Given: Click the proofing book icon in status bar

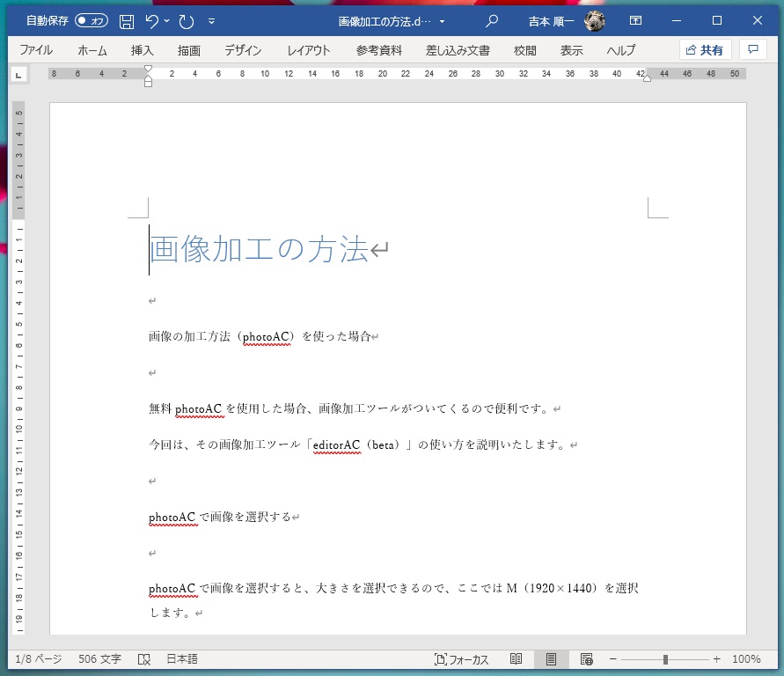Looking at the screenshot, I should click(x=144, y=658).
